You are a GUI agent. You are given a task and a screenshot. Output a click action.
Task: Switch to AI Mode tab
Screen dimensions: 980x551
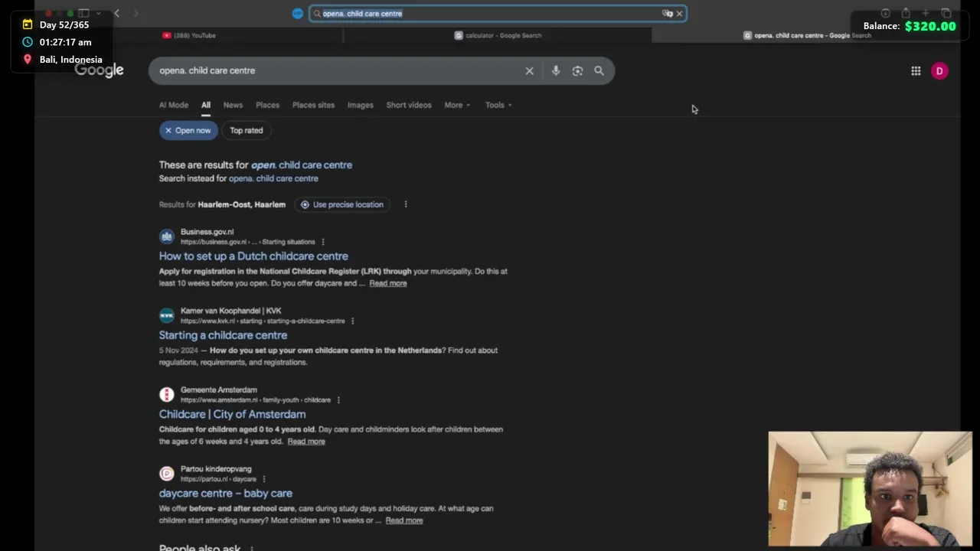173,105
